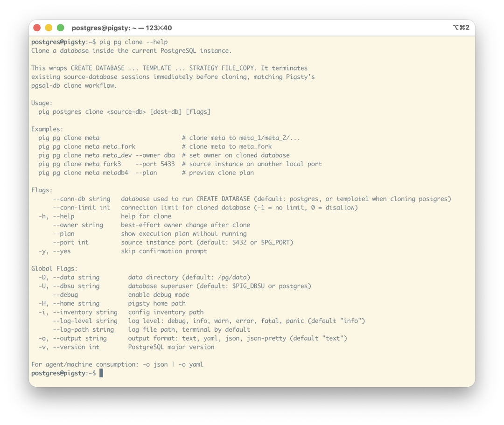Click the line "Clone a database inside the current PostgreSQL instance."
Screen dimensions: 504x425
pos(132,51)
